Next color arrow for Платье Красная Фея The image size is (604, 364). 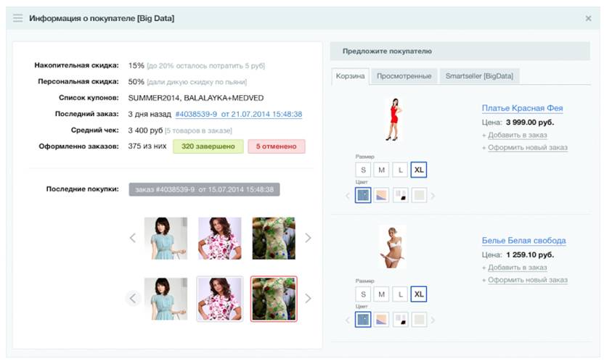(x=433, y=196)
